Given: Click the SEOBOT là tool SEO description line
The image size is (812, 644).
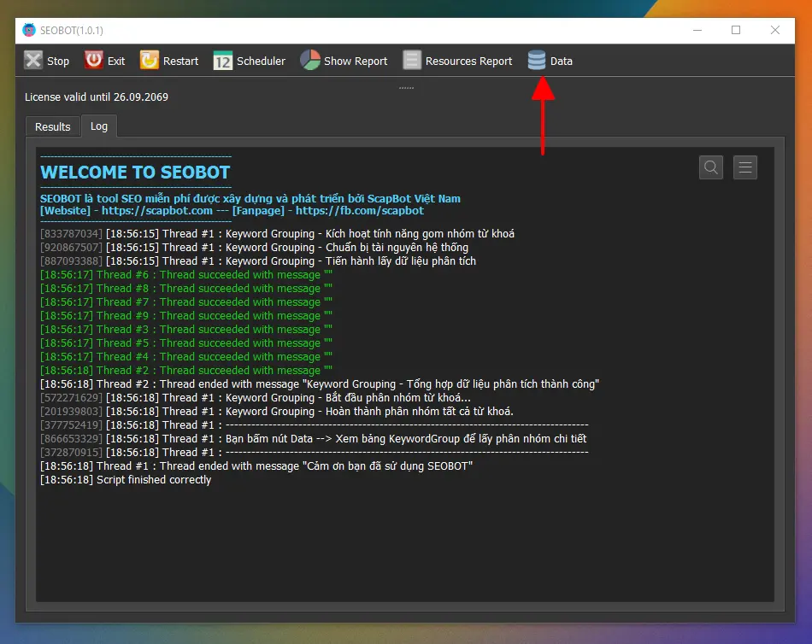Looking at the screenshot, I should pos(250,199).
